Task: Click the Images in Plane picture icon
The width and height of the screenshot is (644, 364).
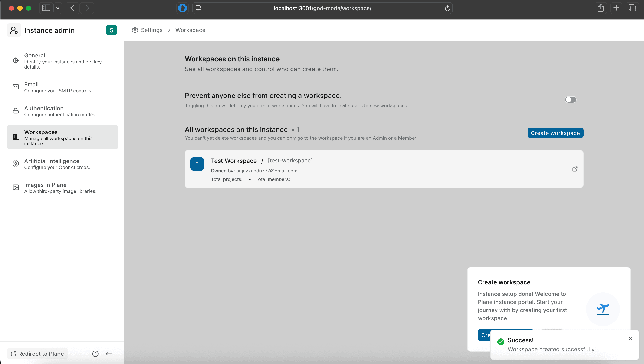Action: [16, 187]
